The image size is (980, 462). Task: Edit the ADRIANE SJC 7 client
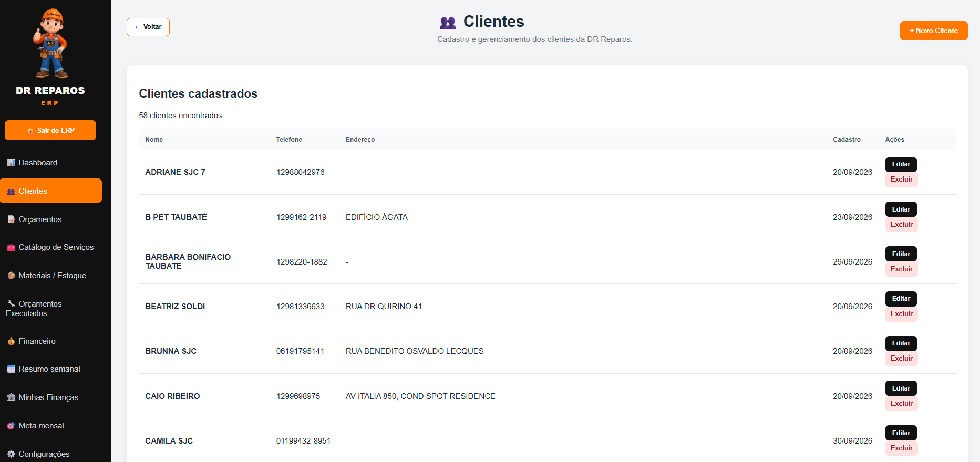901,164
